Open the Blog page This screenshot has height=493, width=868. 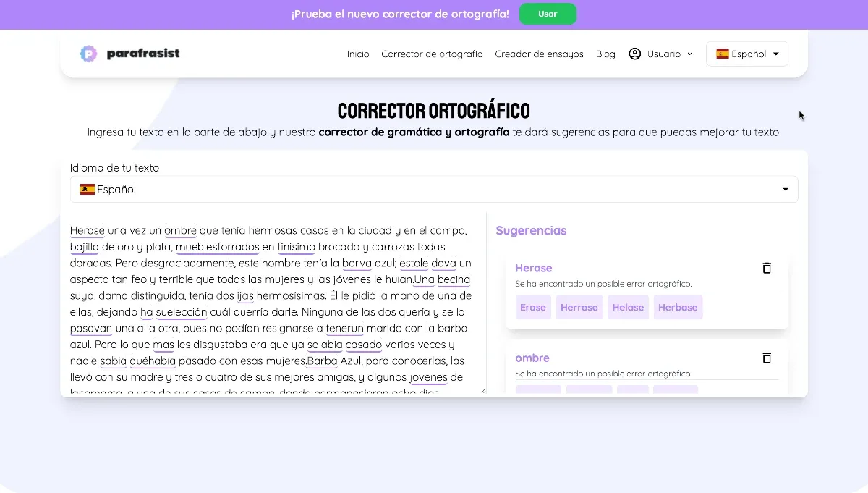605,54
